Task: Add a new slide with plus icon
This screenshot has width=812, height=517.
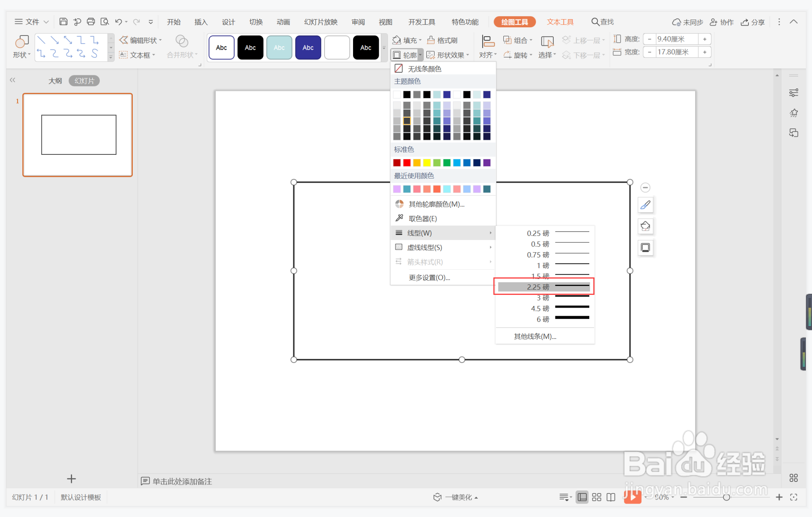Action: [x=71, y=479]
